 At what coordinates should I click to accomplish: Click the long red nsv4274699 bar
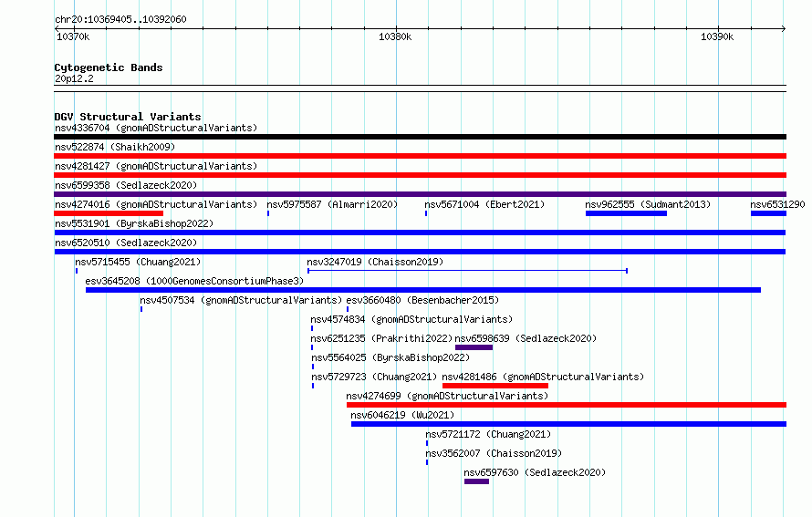click(x=567, y=405)
